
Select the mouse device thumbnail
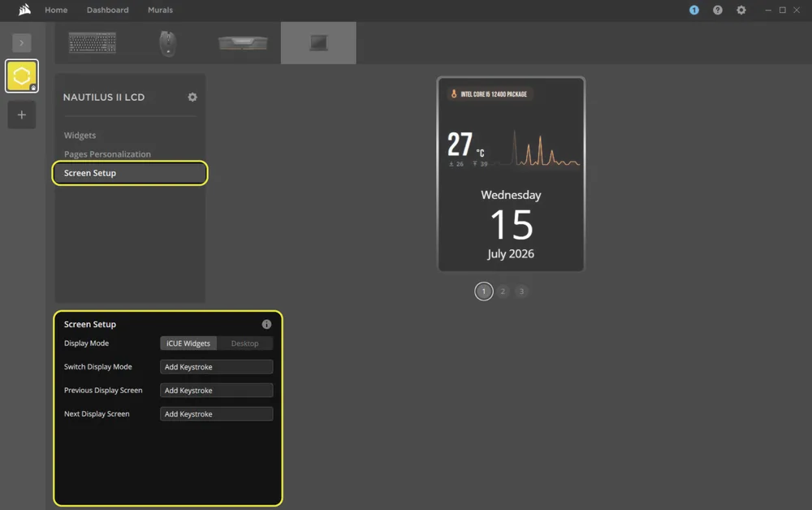167,43
